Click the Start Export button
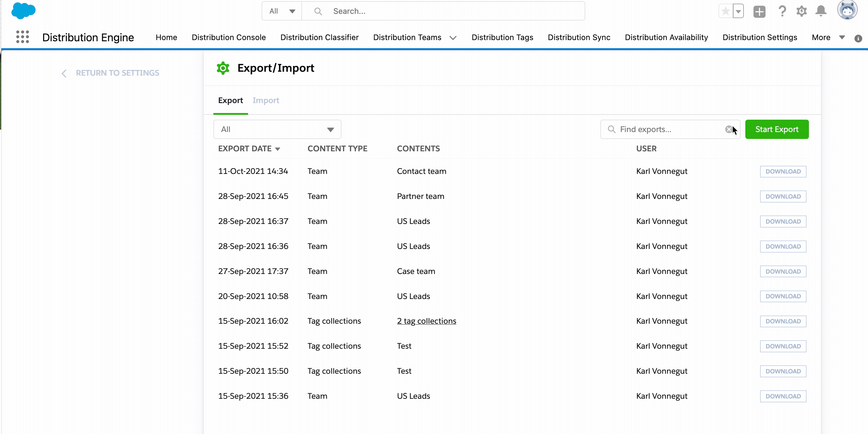The image size is (868, 434). [x=777, y=129]
